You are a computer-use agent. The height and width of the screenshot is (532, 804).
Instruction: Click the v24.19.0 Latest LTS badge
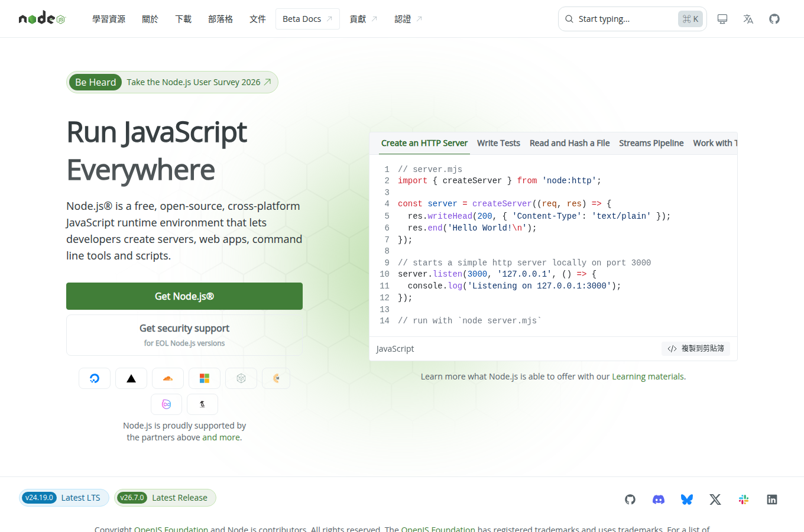64,498
